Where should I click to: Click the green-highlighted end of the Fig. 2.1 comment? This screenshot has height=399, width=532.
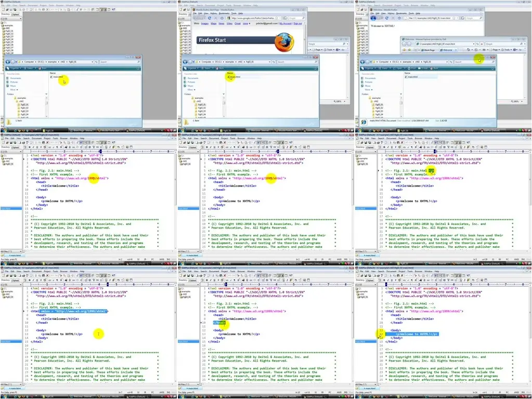click(431, 170)
